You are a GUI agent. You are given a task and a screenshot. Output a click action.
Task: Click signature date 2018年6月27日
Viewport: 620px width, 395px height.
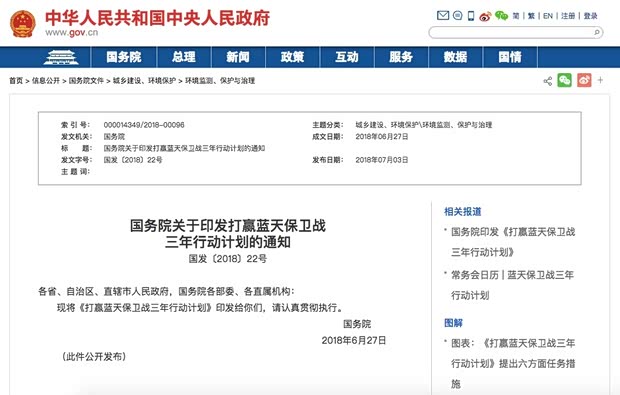[354, 340]
